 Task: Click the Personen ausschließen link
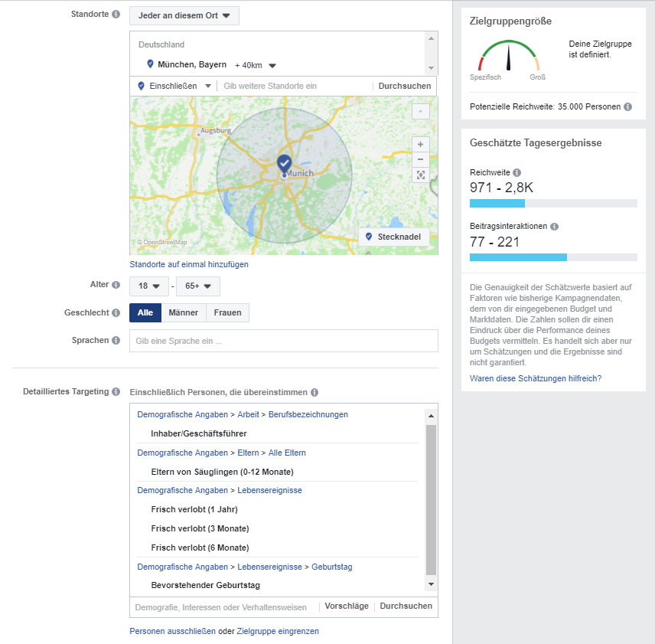[x=172, y=632]
